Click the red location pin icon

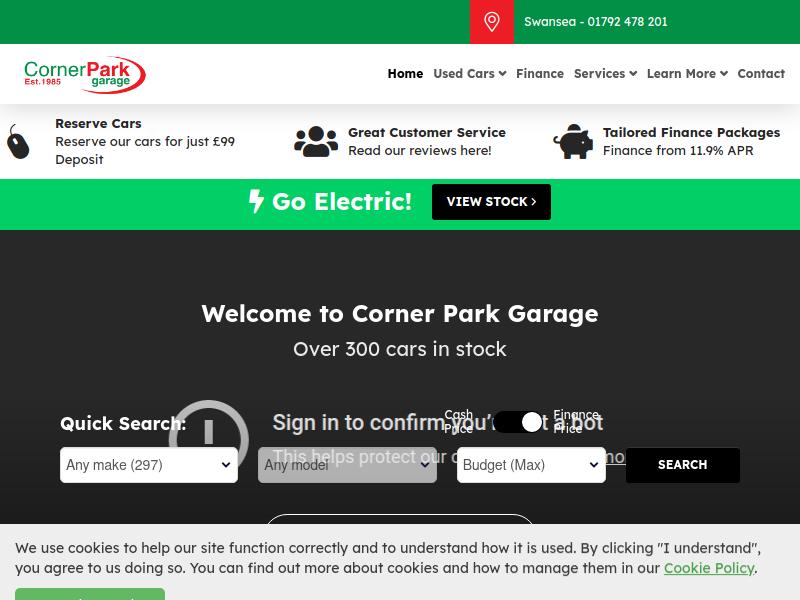pyautogui.click(x=491, y=22)
